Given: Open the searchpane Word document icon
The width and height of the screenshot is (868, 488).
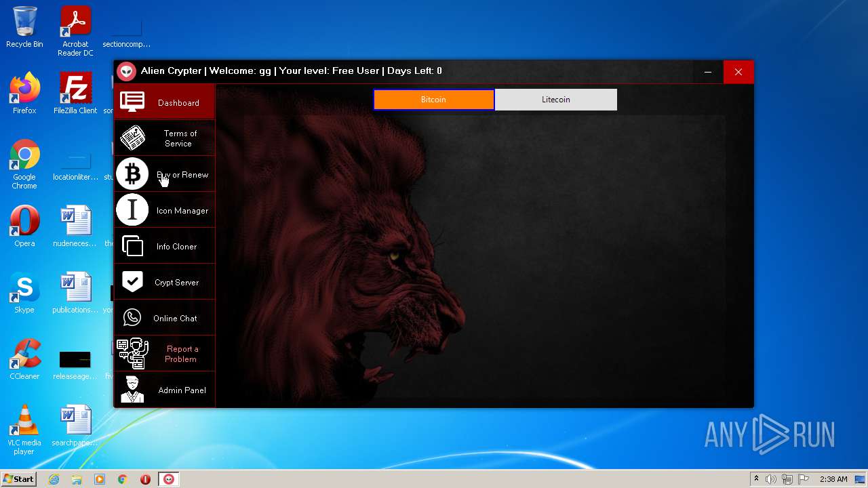Looking at the screenshot, I should pyautogui.click(x=75, y=426).
